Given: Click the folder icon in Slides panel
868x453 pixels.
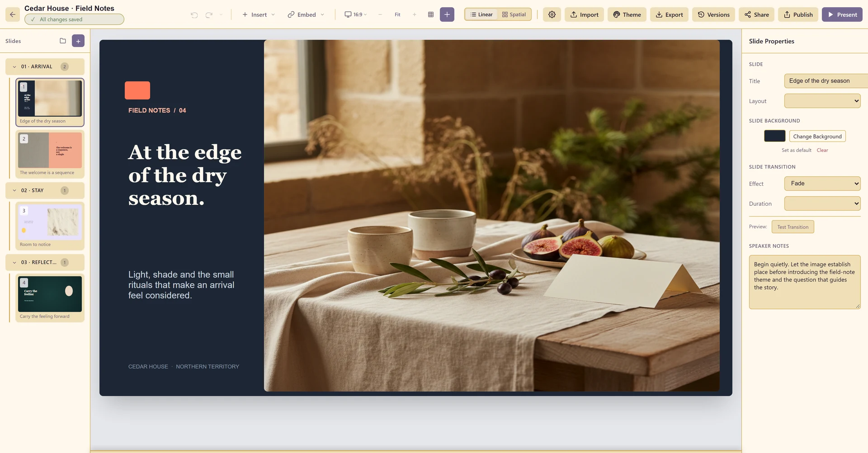Looking at the screenshot, I should click(63, 41).
